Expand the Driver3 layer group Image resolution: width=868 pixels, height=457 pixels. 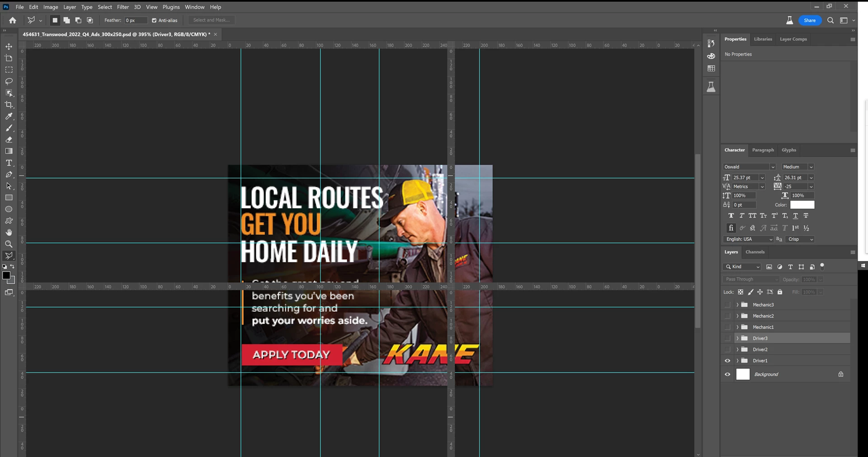click(737, 338)
